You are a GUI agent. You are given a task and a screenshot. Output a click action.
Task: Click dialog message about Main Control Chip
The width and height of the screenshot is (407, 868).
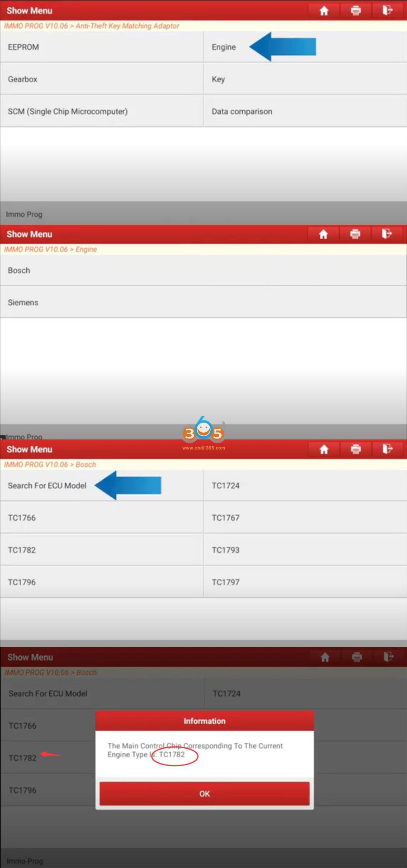coord(195,750)
